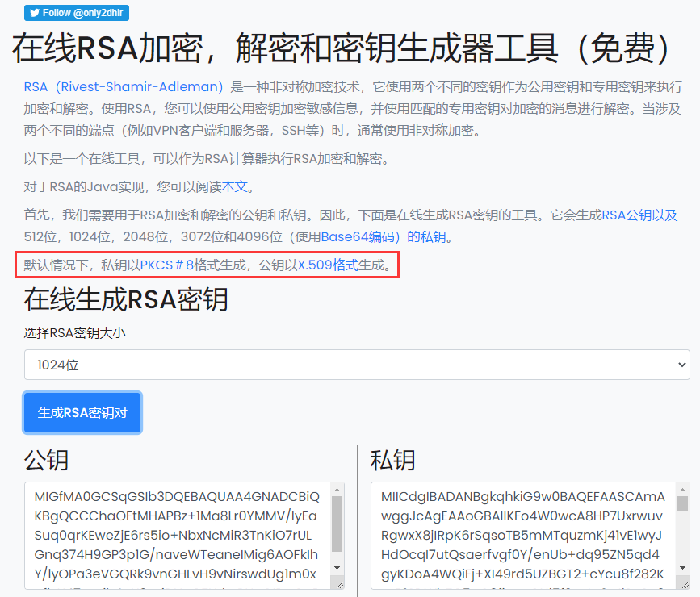Image resolution: width=700 pixels, height=597 pixels.
Task: Open the RSA (Rivest-Shamir-Adleman) link
Action: pos(124,86)
